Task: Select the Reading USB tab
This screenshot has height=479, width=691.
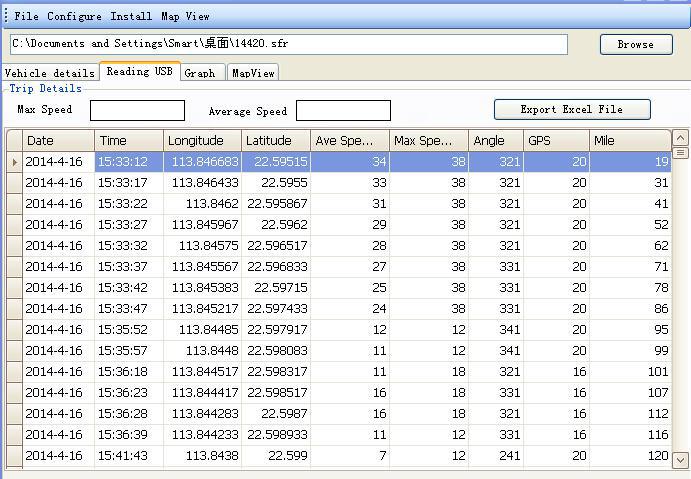Action: click(x=139, y=72)
